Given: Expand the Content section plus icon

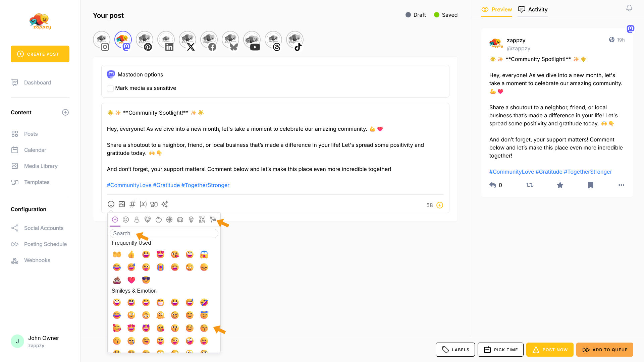Looking at the screenshot, I should (65, 112).
